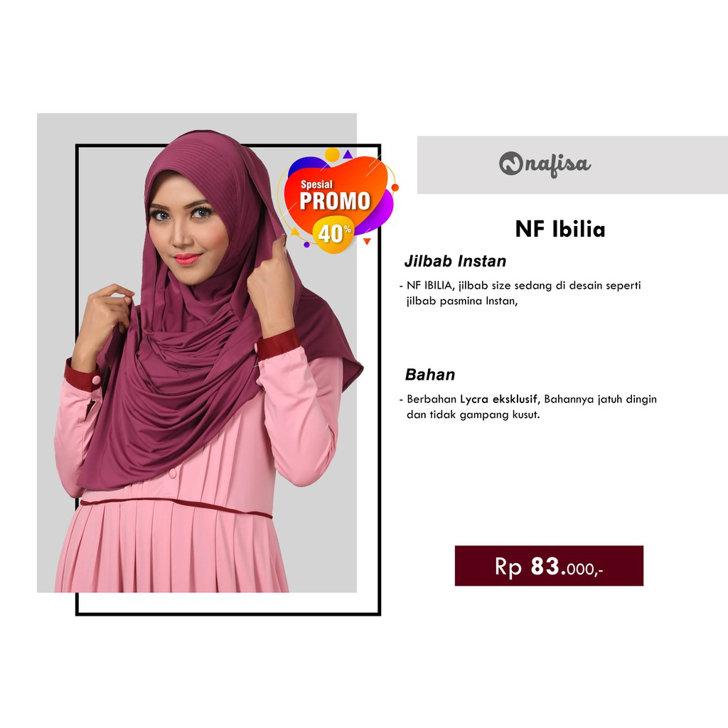This screenshot has height=728, width=728.
Task: Click the nafisa brand name text
Action: tap(557, 165)
